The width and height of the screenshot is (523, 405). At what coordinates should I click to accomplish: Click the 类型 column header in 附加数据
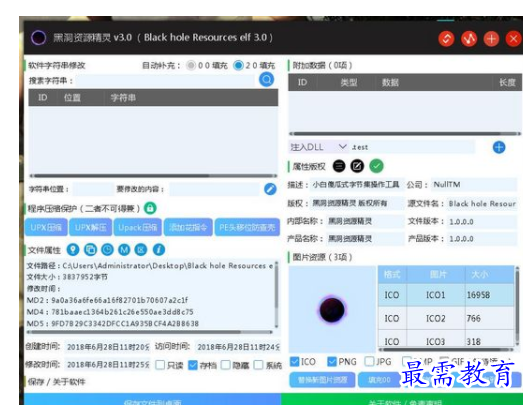(x=349, y=82)
